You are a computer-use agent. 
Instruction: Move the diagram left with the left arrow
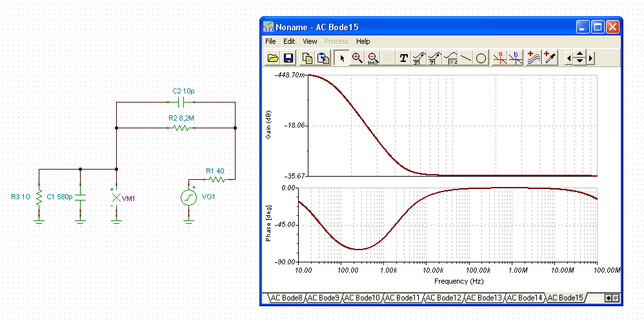[x=569, y=58]
